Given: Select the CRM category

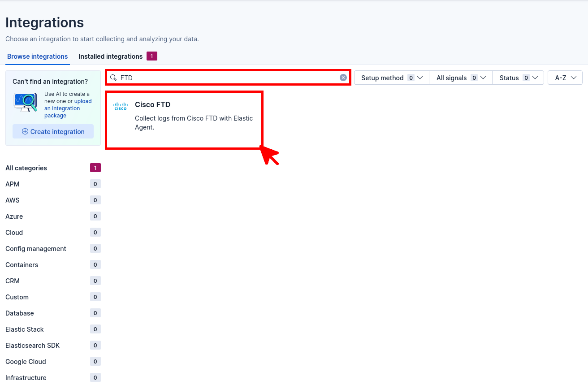Looking at the screenshot, I should [53, 281].
